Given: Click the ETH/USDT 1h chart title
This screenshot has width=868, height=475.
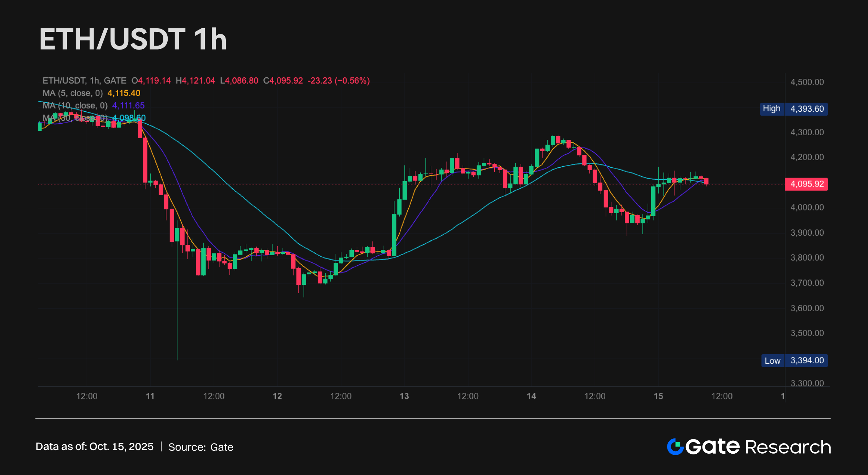Looking at the screenshot, I should click(x=133, y=39).
